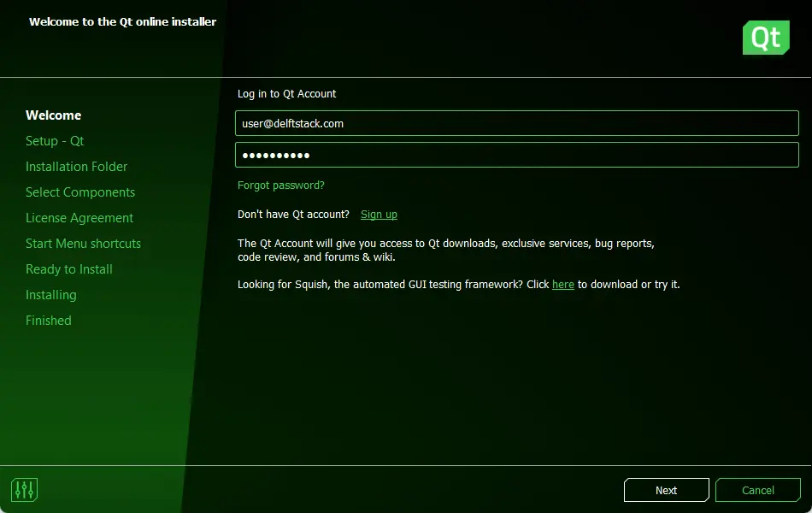Select the Welcome step in the sidebar
812x513 pixels.
(x=53, y=115)
